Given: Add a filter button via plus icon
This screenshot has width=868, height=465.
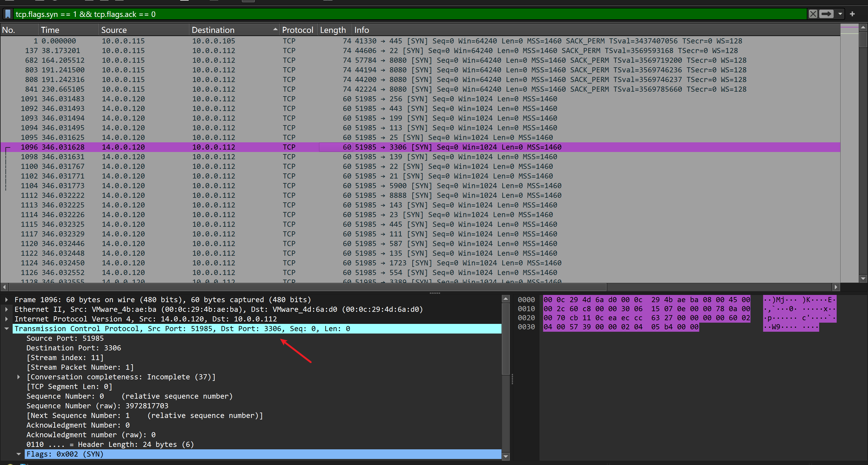Looking at the screenshot, I should point(852,14).
